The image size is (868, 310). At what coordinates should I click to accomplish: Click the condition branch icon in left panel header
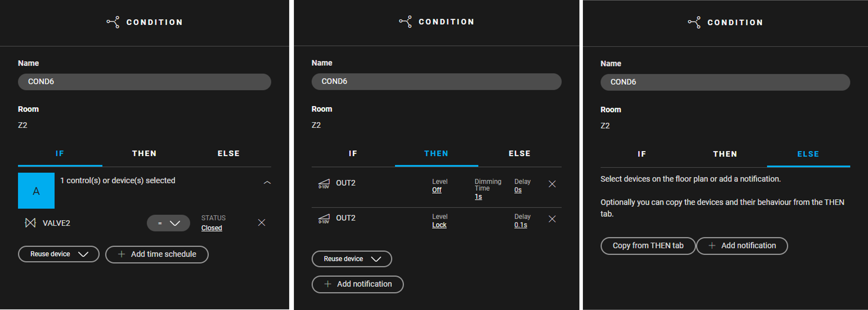pyautogui.click(x=113, y=22)
